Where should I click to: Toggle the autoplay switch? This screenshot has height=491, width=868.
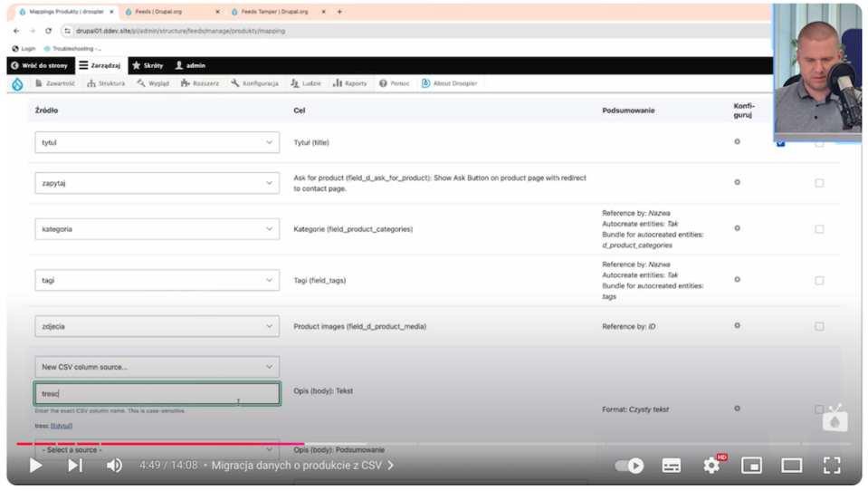click(x=629, y=466)
